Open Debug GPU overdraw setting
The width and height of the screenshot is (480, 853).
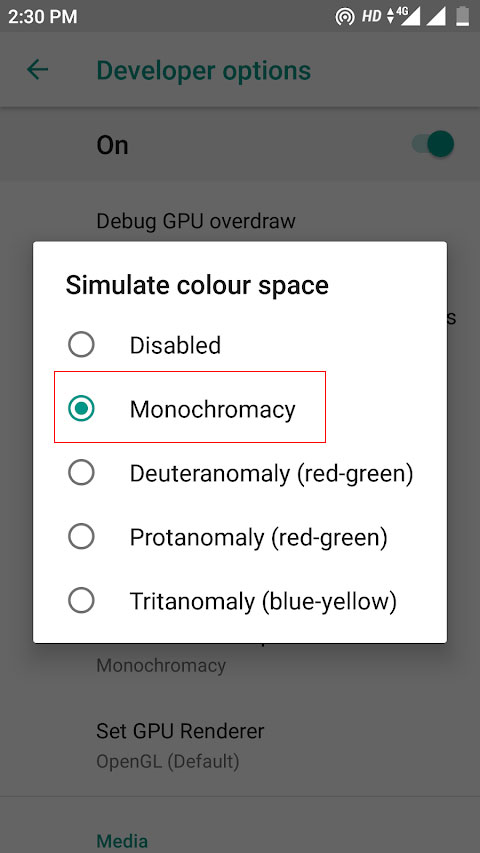click(x=196, y=221)
